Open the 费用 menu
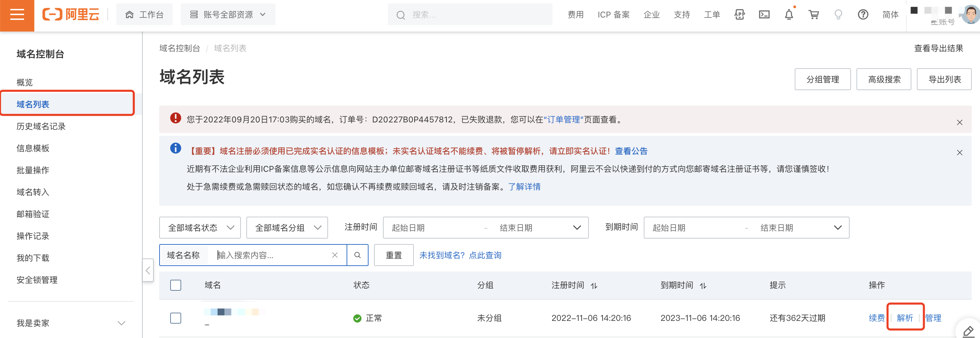The width and height of the screenshot is (980, 338). pyautogui.click(x=575, y=15)
